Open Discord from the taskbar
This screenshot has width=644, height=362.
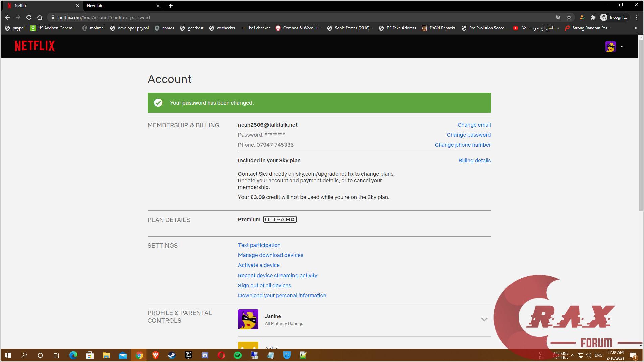(x=205, y=355)
